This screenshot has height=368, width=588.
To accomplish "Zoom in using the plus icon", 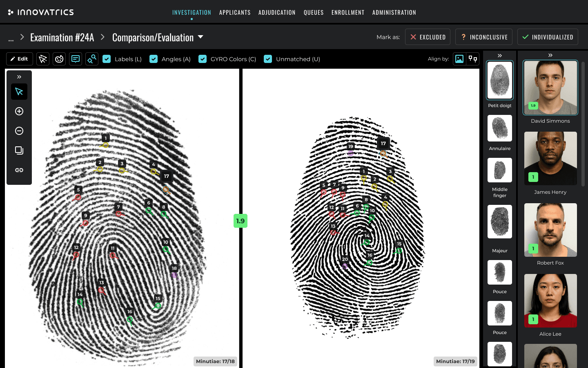I will [19, 111].
